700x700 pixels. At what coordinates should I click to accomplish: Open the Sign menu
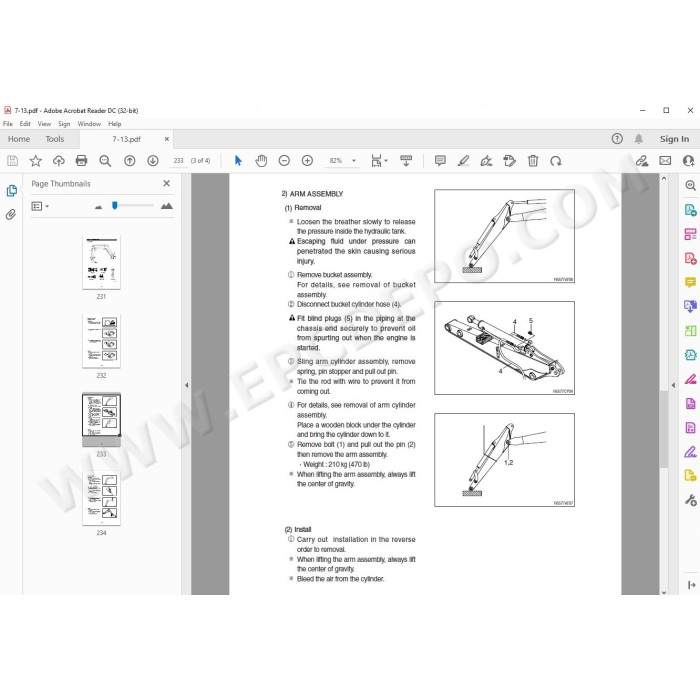tap(64, 124)
